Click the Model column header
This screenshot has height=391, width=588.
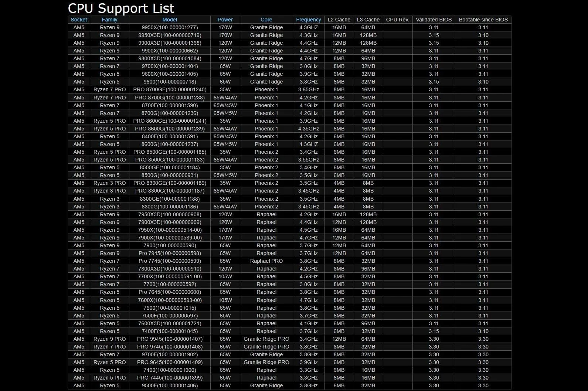tap(170, 20)
